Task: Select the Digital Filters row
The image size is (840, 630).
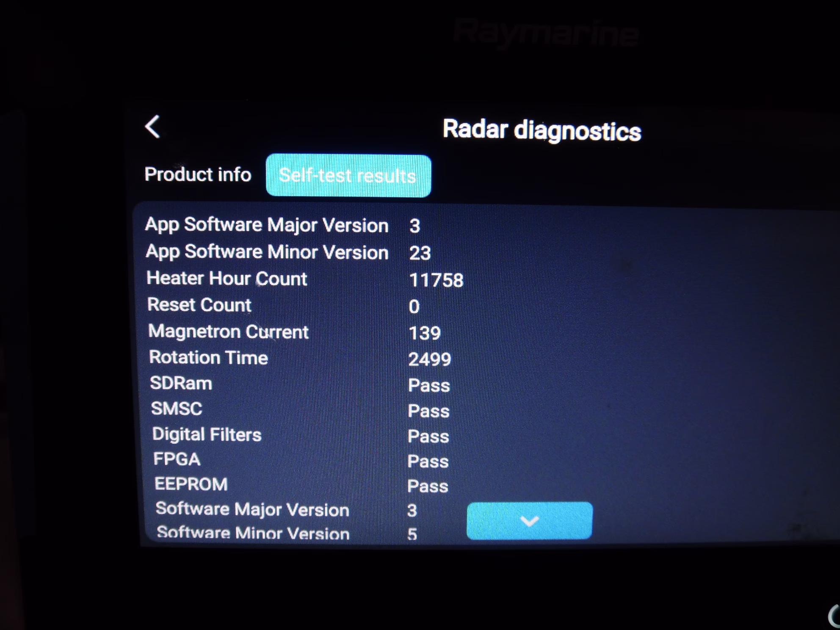Action: (207, 435)
